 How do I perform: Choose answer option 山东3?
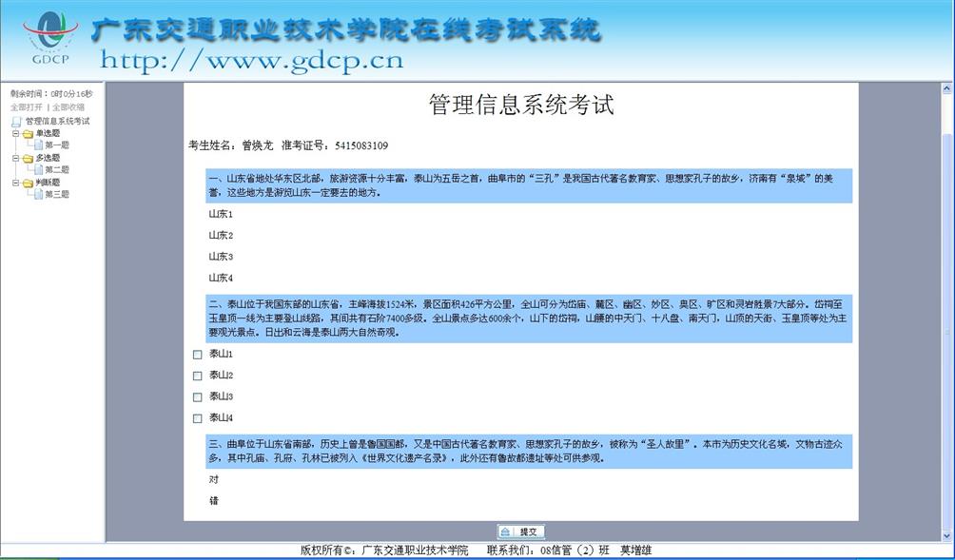pyautogui.click(x=221, y=257)
